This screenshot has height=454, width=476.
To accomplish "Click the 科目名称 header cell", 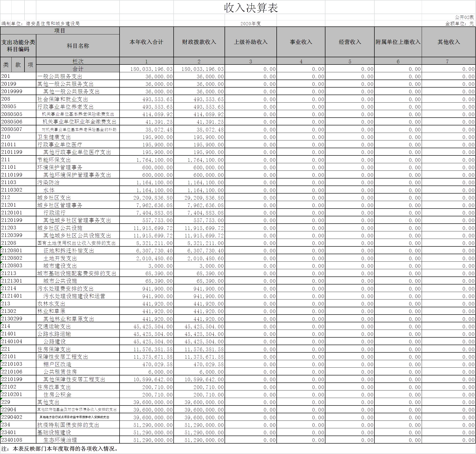I will tap(78, 46).
